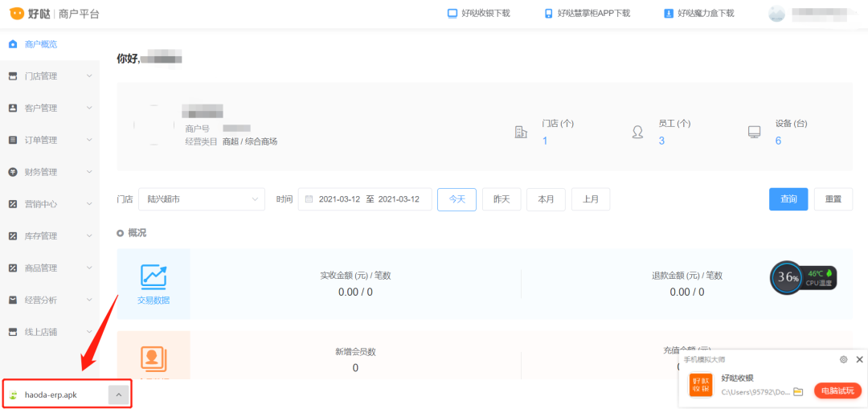Click the 好哒魔力盒下载 download icon
868x409 pixels.
pos(669,14)
